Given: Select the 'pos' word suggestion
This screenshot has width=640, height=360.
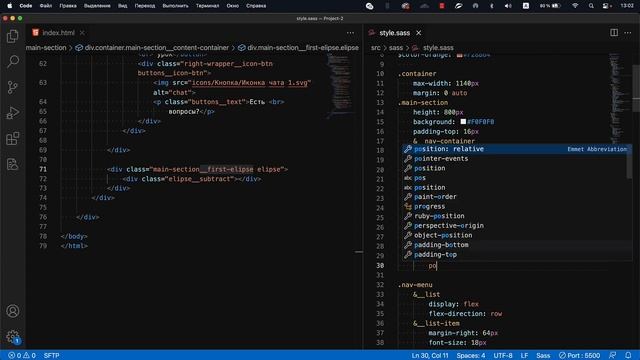Looking at the screenshot, I should click(x=517, y=178).
